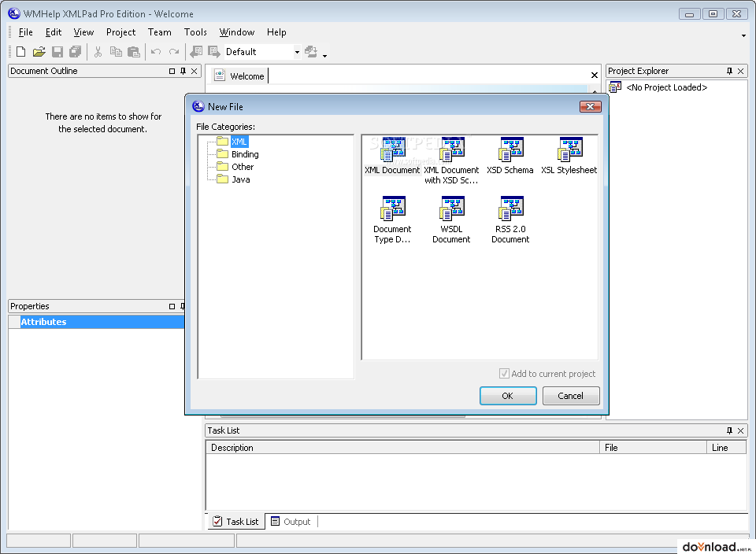
Task: Click the File column header in Task List
Action: point(654,448)
